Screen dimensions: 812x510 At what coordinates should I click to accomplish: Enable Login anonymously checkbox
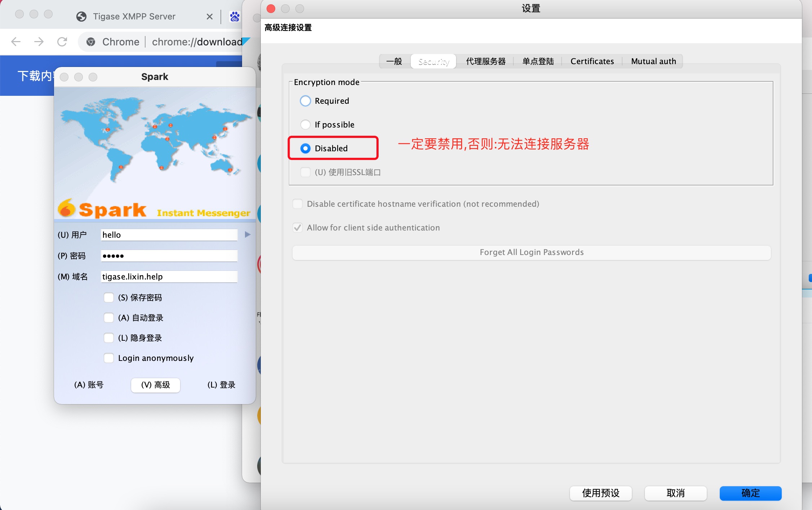point(108,358)
